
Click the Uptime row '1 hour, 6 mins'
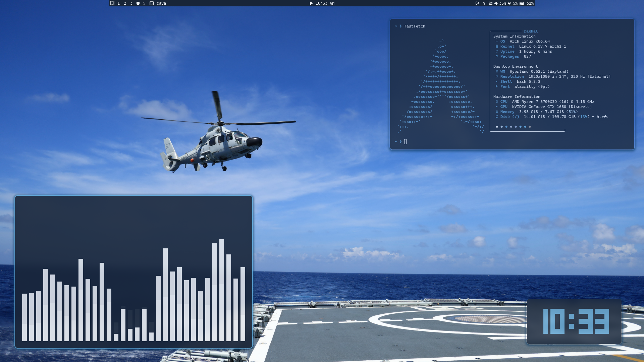point(524,51)
